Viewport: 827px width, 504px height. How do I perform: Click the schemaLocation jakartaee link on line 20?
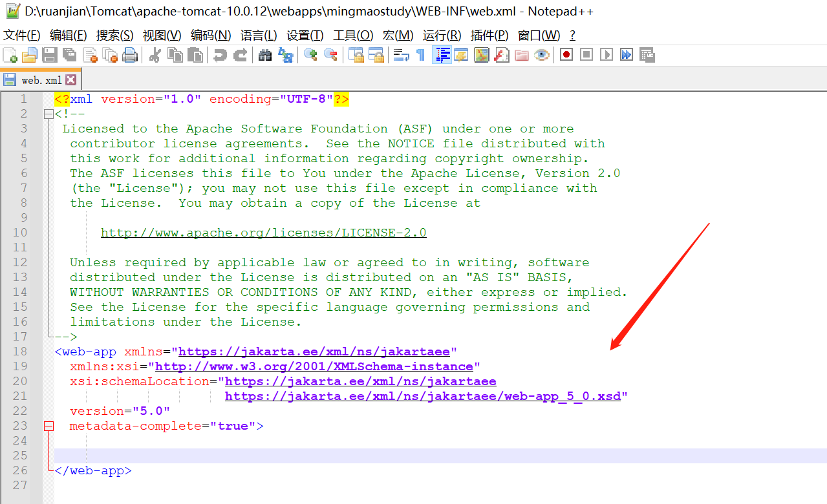360,381
